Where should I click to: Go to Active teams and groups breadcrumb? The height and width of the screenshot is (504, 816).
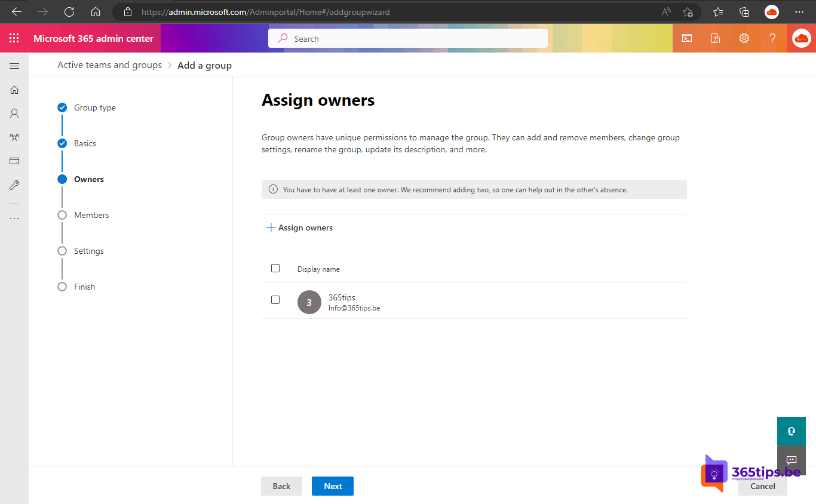pos(109,64)
